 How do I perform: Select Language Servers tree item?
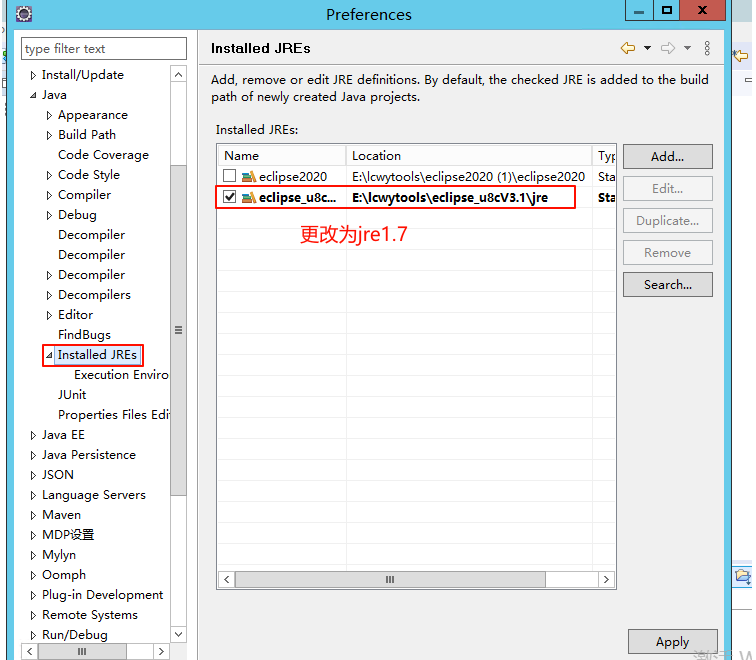pyautogui.click(x=94, y=495)
